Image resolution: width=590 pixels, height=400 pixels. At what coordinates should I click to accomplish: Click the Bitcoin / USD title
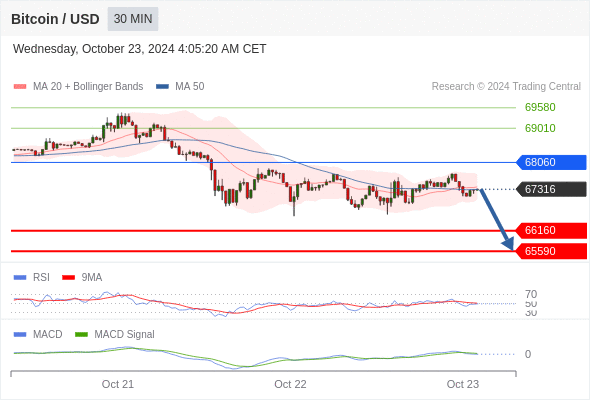click(55, 19)
